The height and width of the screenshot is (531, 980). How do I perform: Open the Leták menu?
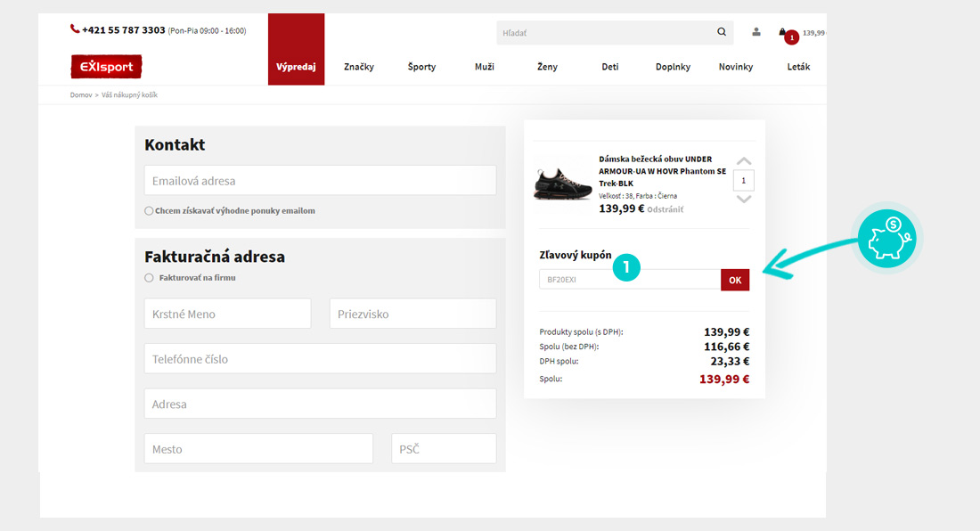point(799,67)
